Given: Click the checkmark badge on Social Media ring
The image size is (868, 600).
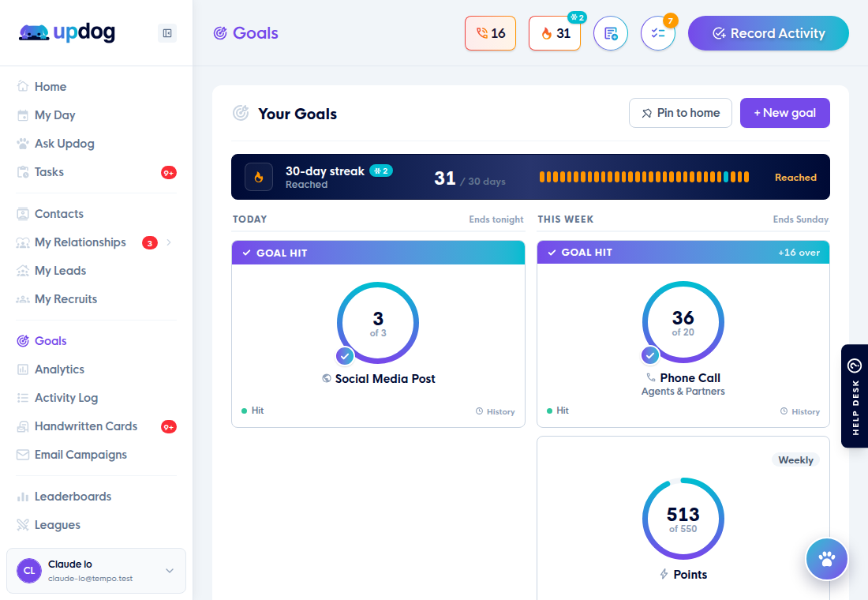Looking at the screenshot, I should [345, 356].
